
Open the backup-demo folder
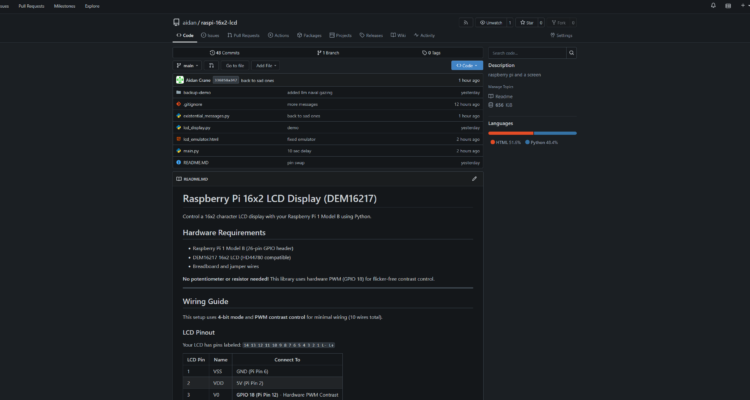[x=197, y=91]
